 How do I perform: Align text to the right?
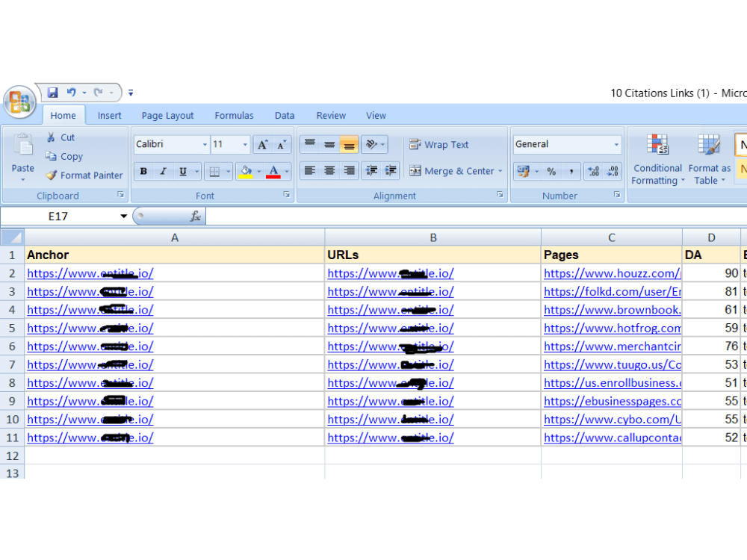[x=349, y=170]
